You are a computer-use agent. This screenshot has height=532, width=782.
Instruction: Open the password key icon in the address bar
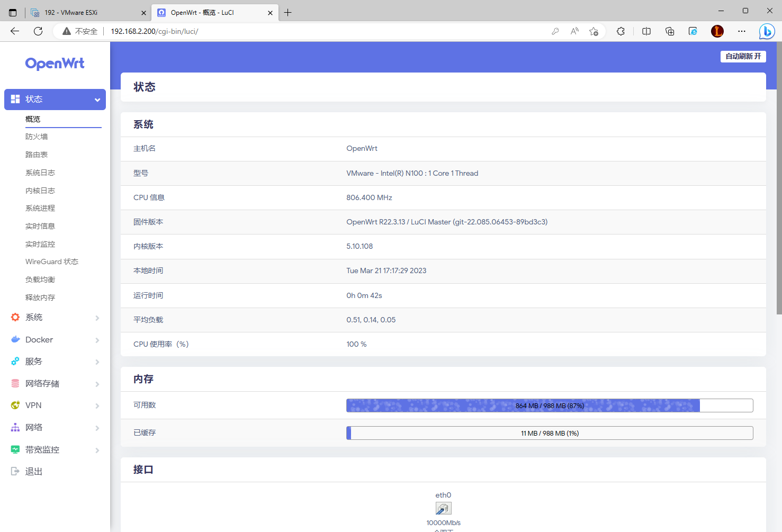(555, 31)
